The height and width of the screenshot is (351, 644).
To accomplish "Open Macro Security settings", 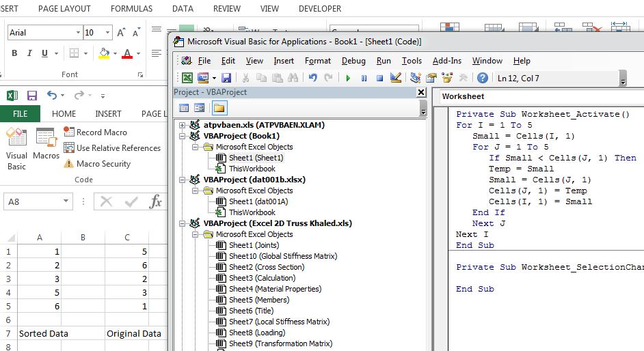I will 97,164.
